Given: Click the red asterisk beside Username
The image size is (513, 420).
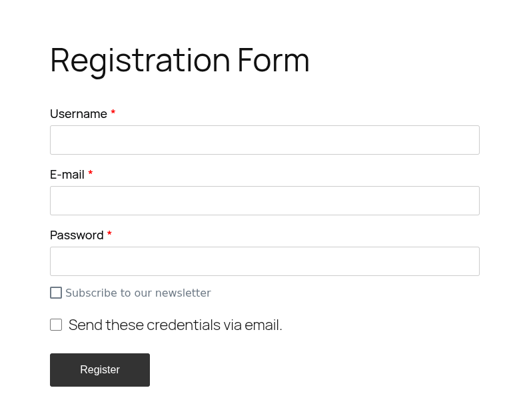Looking at the screenshot, I should tap(113, 113).
